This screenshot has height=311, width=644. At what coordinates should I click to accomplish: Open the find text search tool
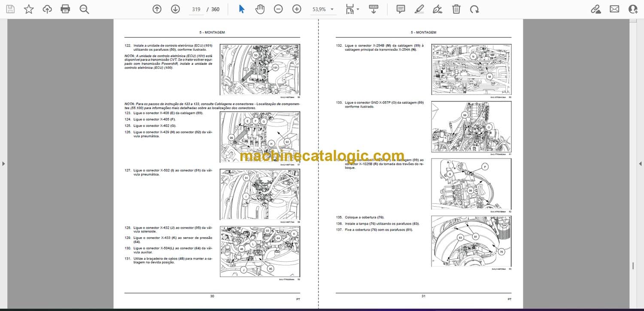(84, 9)
